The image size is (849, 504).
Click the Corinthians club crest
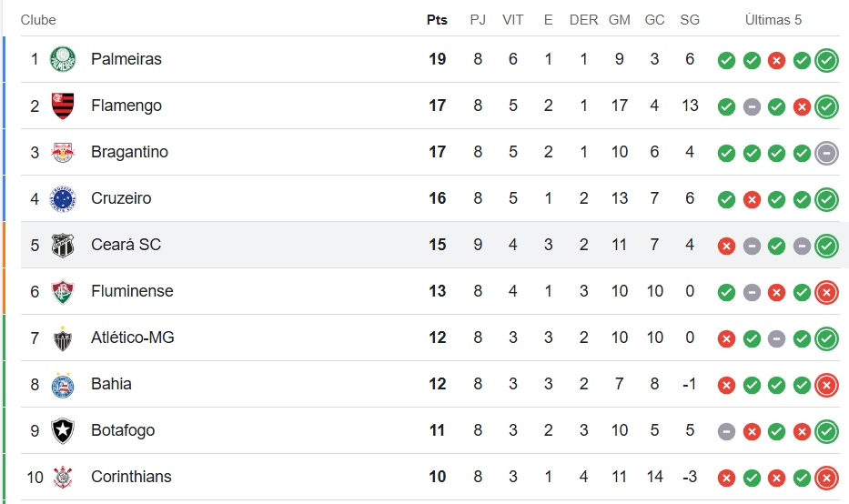63,478
